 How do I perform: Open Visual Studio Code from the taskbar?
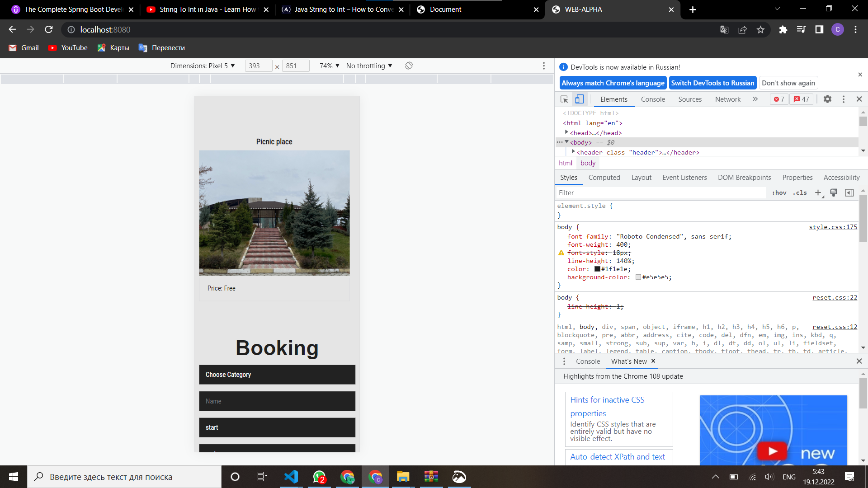(x=292, y=477)
